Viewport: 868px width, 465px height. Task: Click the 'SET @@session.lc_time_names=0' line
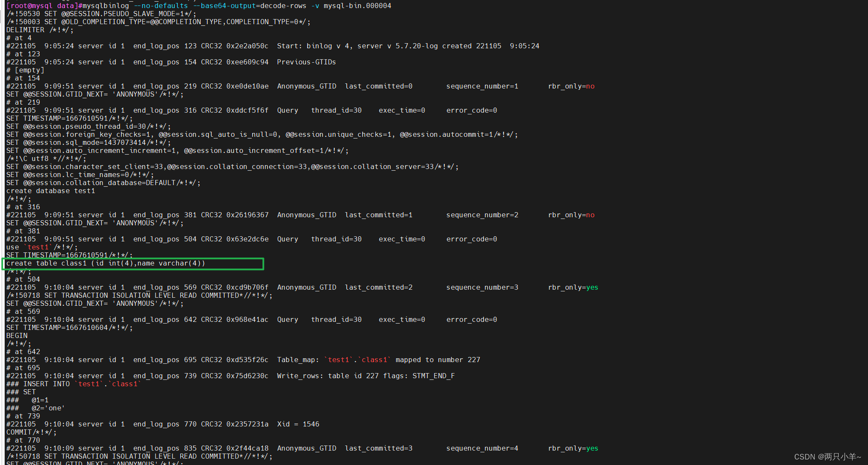[80, 174]
